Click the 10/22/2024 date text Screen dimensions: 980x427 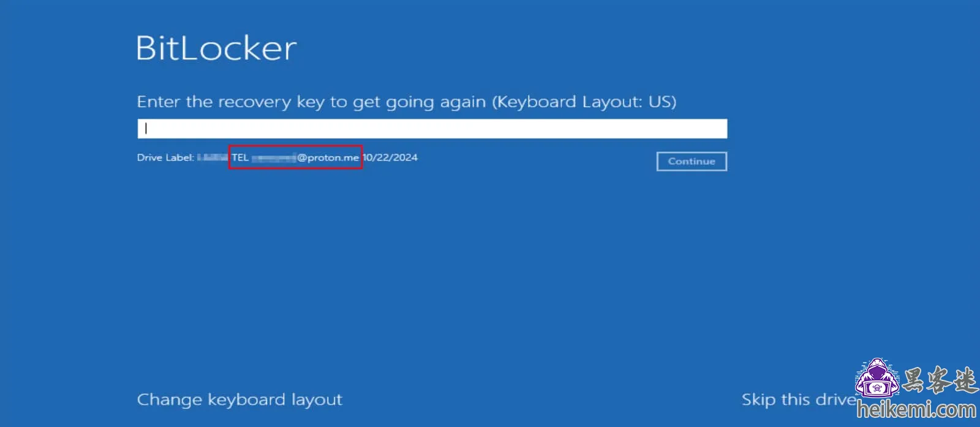390,157
